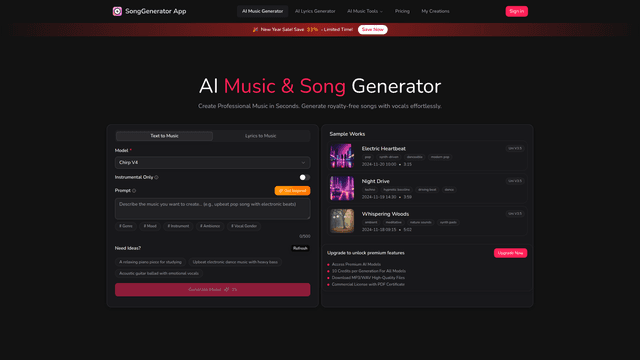Click the prompt description text area
Viewport: 640px width, 360px height.
tap(212, 209)
